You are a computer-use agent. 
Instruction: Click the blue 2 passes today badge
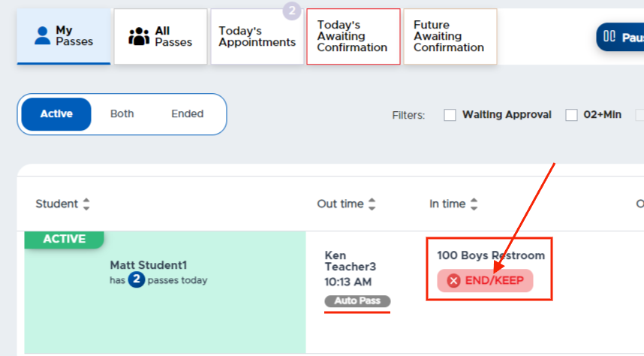click(137, 280)
